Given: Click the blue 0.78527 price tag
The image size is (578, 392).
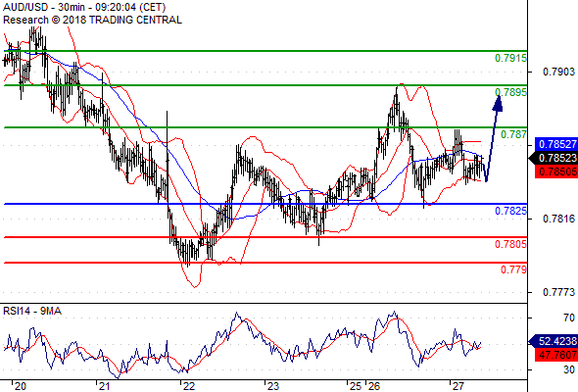Looking at the screenshot, I should (556, 144).
